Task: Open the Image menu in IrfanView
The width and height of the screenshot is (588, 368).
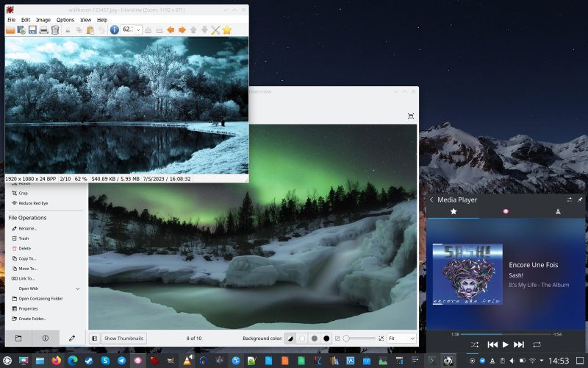Action: [43, 20]
